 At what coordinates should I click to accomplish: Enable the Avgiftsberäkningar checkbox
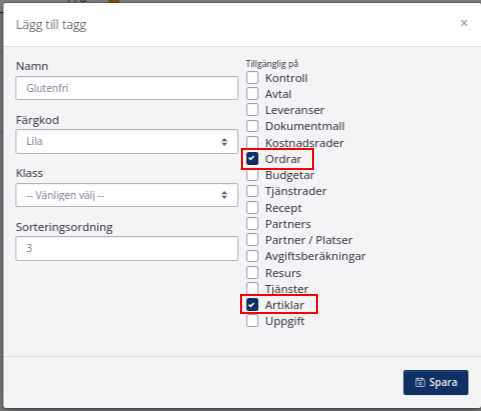(252, 256)
